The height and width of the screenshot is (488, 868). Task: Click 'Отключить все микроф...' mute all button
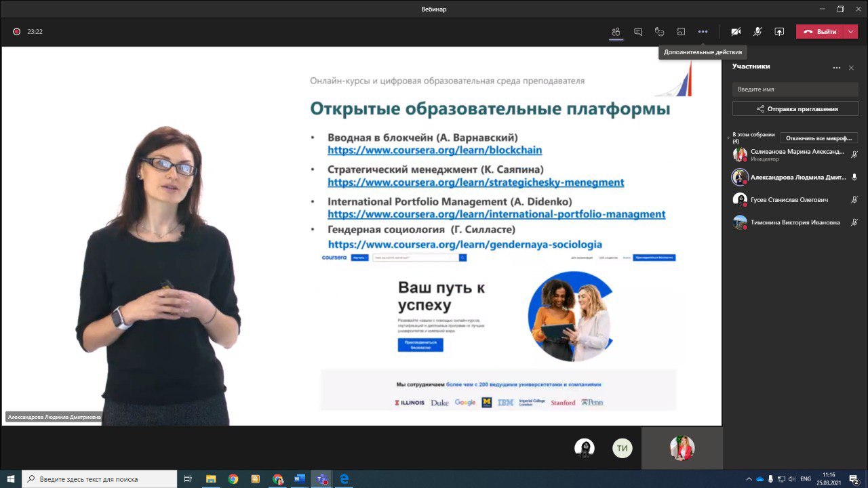(x=818, y=138)
